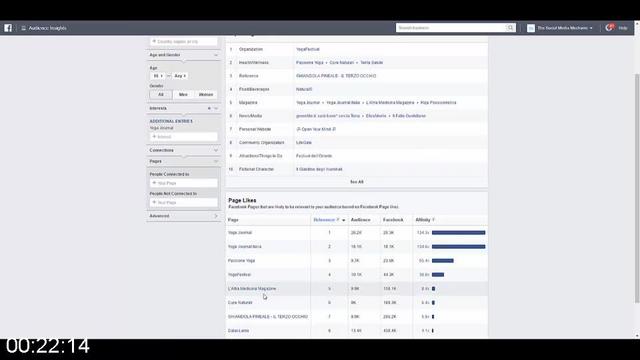Click See All under categories
The image size is (640, 360).
357,182
